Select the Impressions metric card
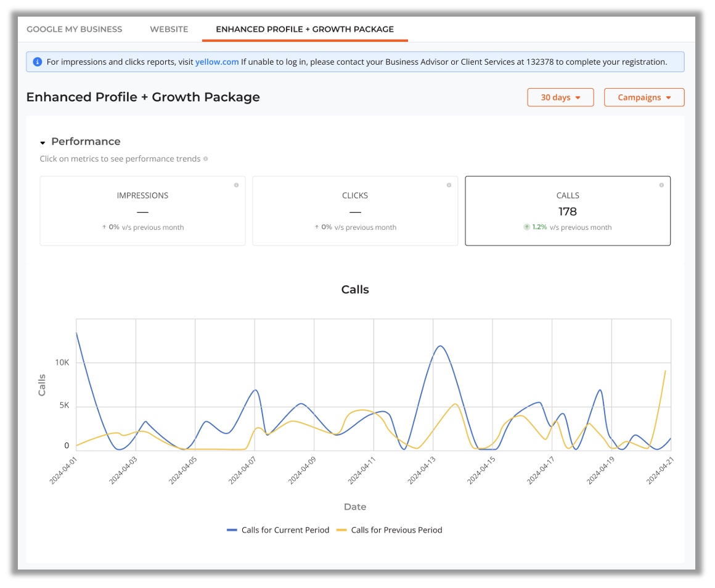This screenshot has height=588, width=715. [142, 211]
